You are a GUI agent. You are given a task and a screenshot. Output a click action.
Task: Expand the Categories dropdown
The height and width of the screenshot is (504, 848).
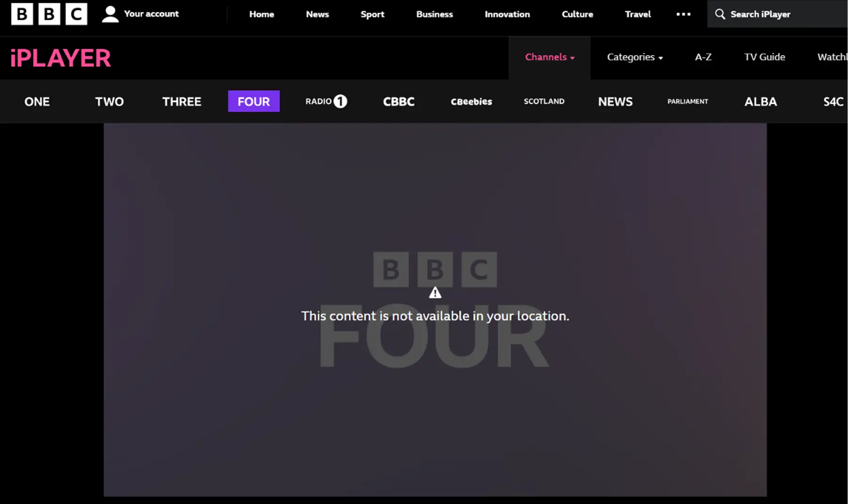[x=635, y=57]
